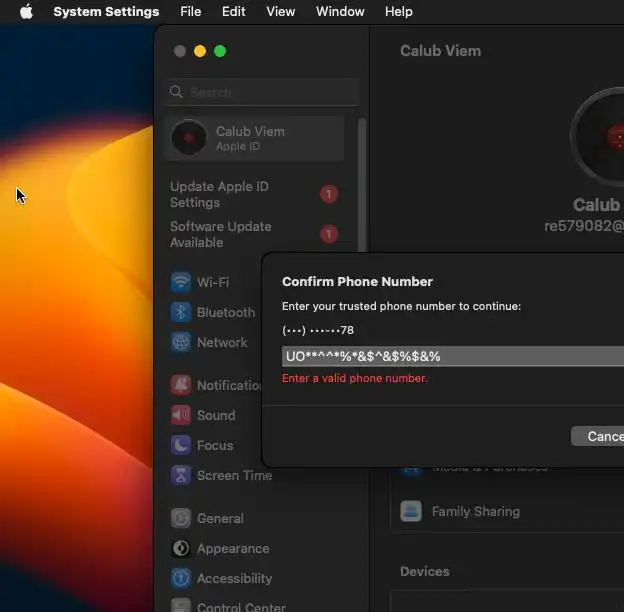Select the Calub Viem Apple ID avatar
This screenshot has height=612, width=624.
pyautogui.click(x=189, y=138)
